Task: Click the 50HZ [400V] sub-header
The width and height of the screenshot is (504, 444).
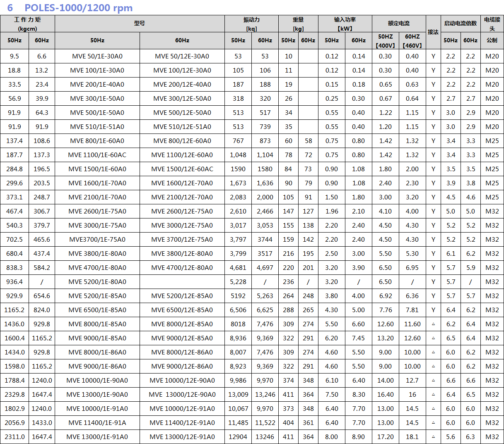Action: pyautogui.click(x=386, y=41)
